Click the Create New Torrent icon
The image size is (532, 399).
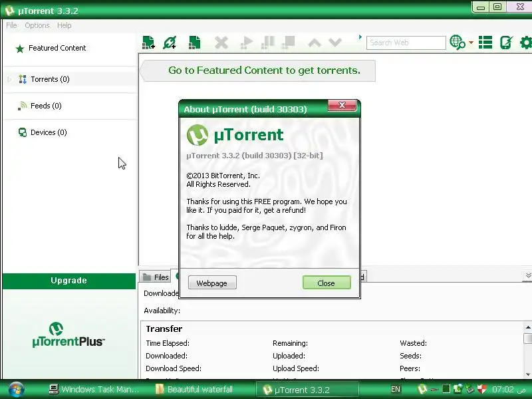pyautogui.click(x=194, y=43)
